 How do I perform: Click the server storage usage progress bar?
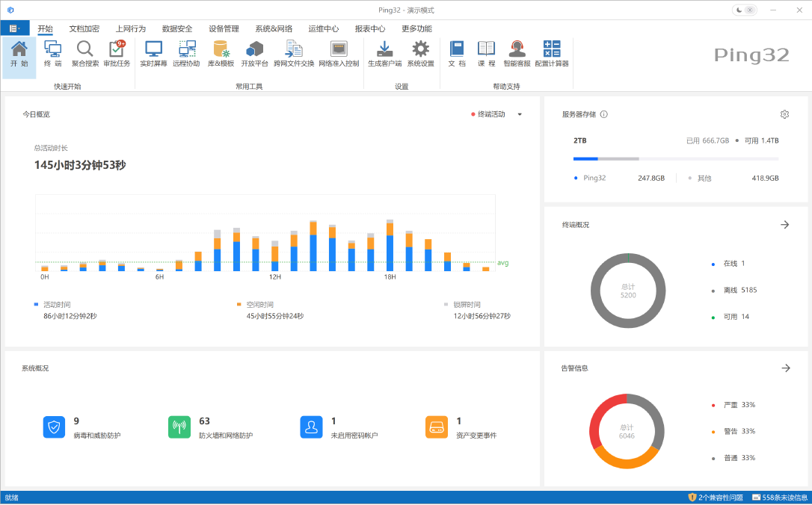[x=675, y=158]
